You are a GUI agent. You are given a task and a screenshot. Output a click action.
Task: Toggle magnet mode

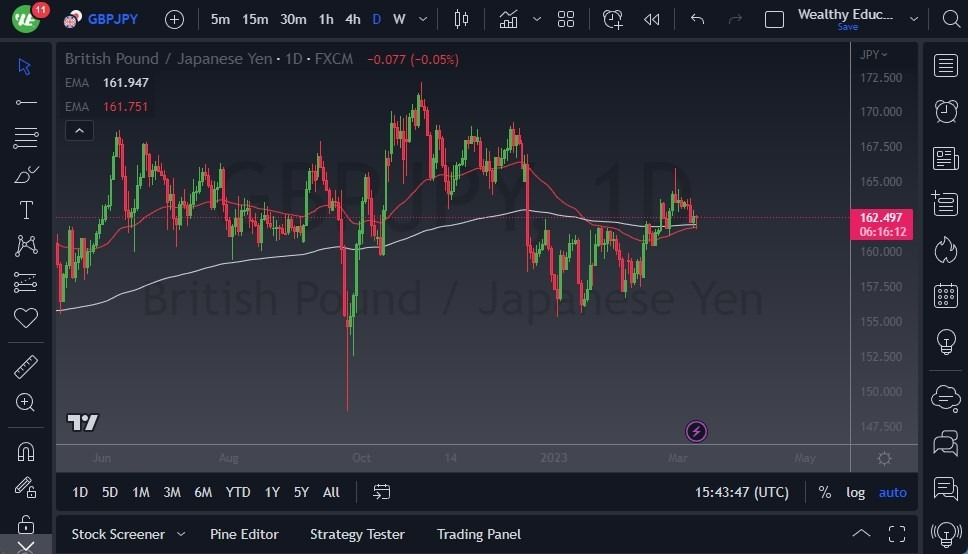pos(25,451)
